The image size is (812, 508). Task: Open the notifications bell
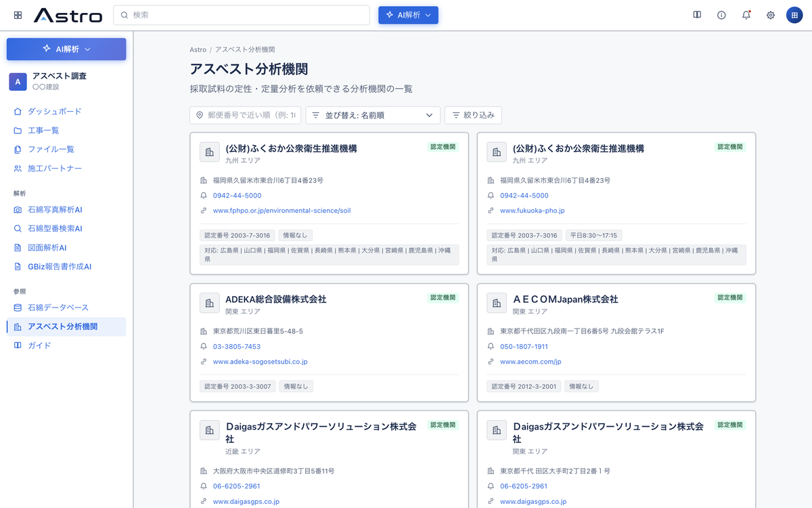746,15
